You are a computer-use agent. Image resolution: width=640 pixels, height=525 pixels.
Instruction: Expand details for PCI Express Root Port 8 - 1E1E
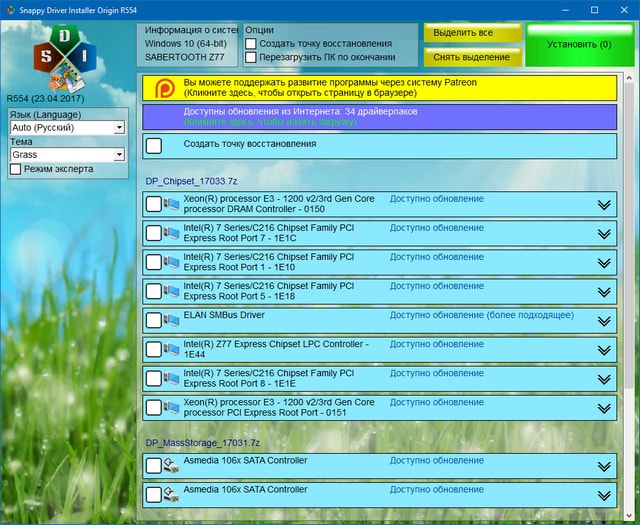click(x=603, y=379)
